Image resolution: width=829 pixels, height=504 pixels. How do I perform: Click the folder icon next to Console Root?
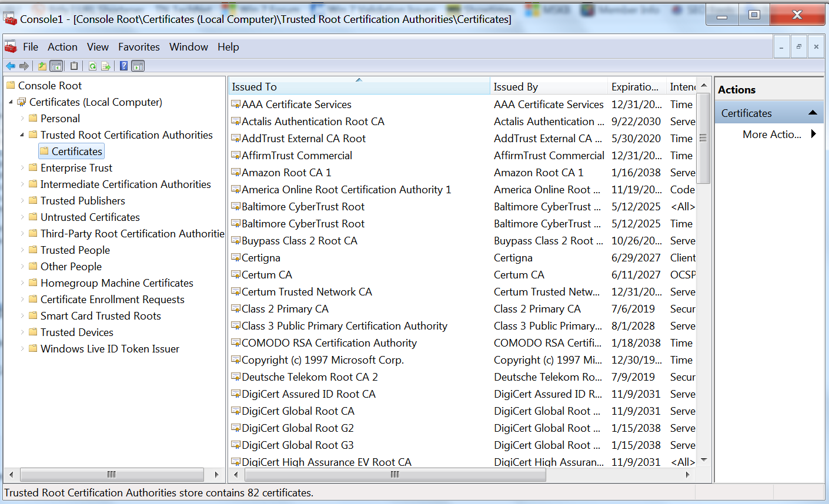[x=11, y=85]
